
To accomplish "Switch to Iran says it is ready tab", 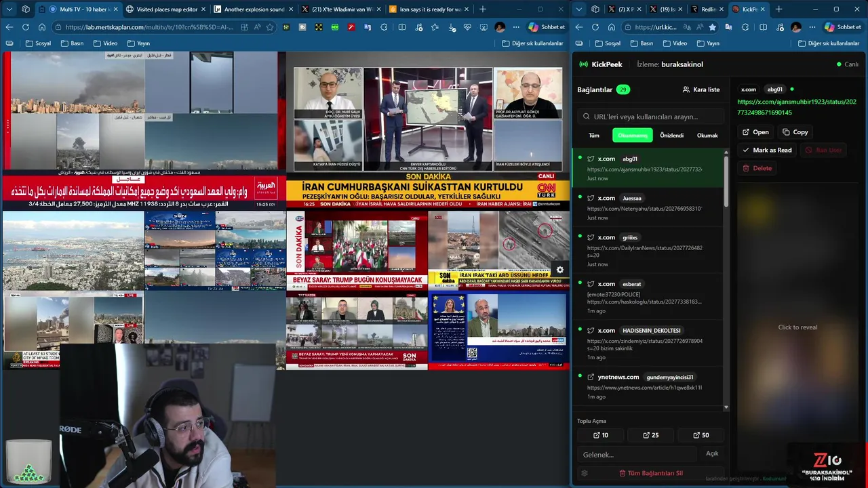I will [x=429, y=9].
